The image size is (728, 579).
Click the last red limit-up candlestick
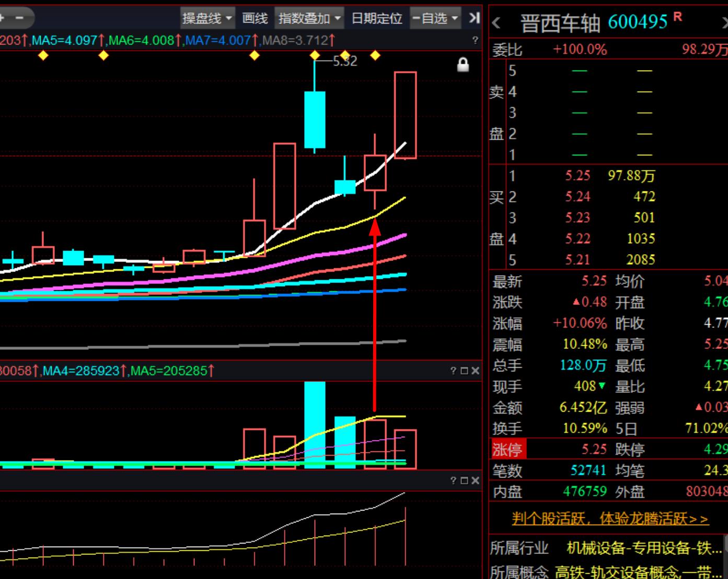coord(406,115)
